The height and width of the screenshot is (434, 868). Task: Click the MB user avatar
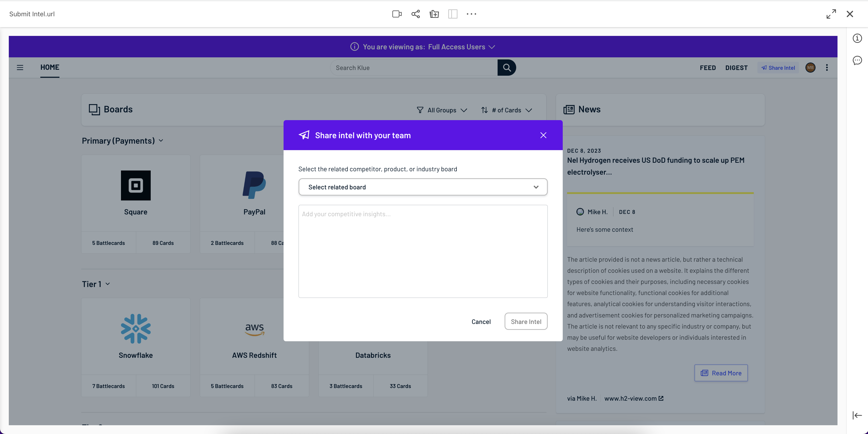(810, 68)
